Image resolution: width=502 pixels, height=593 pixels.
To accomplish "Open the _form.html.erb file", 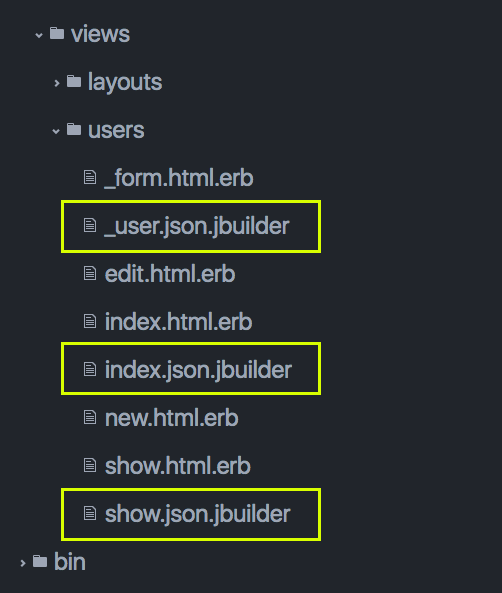I will coord(179,178).
